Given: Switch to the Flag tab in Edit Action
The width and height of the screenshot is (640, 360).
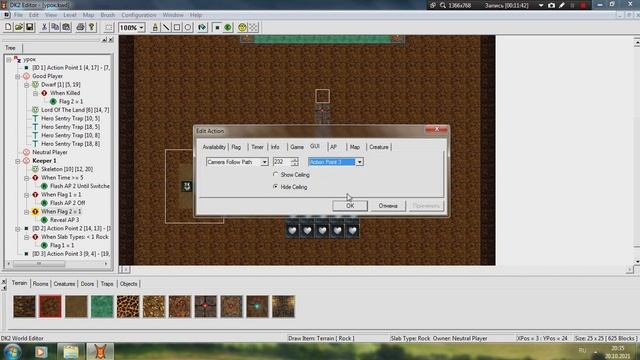Looking at the screenshot, I should (x=236, y=147).
